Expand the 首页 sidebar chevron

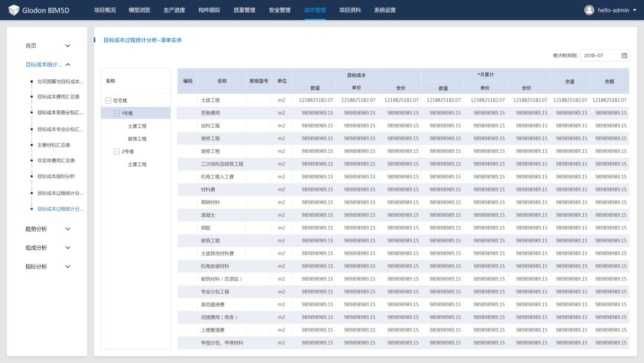coord(67,46)
